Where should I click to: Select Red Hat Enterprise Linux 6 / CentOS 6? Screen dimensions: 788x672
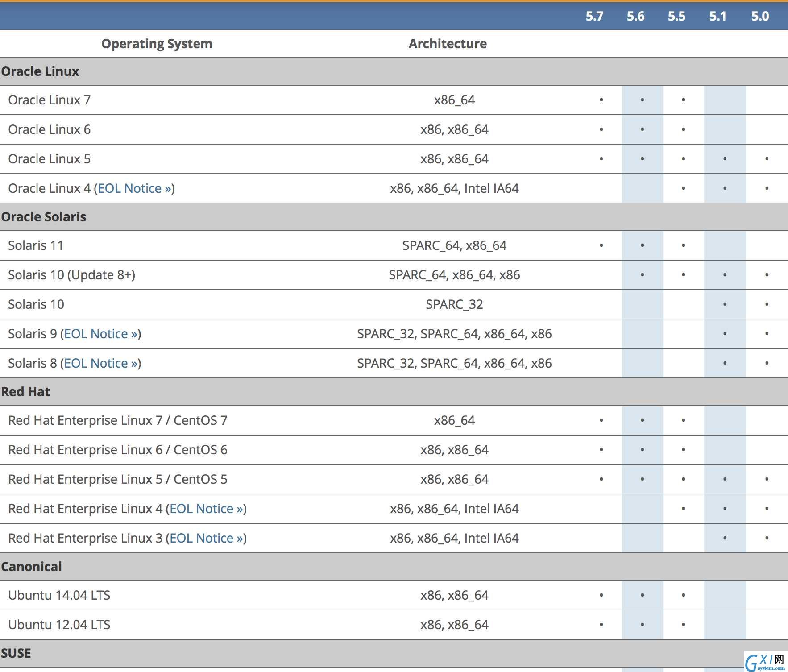(118, 450)
